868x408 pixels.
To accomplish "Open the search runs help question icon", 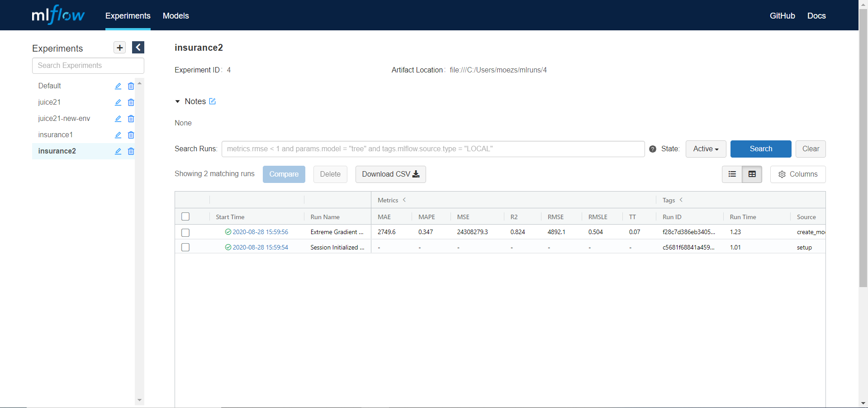I will 653,149.
